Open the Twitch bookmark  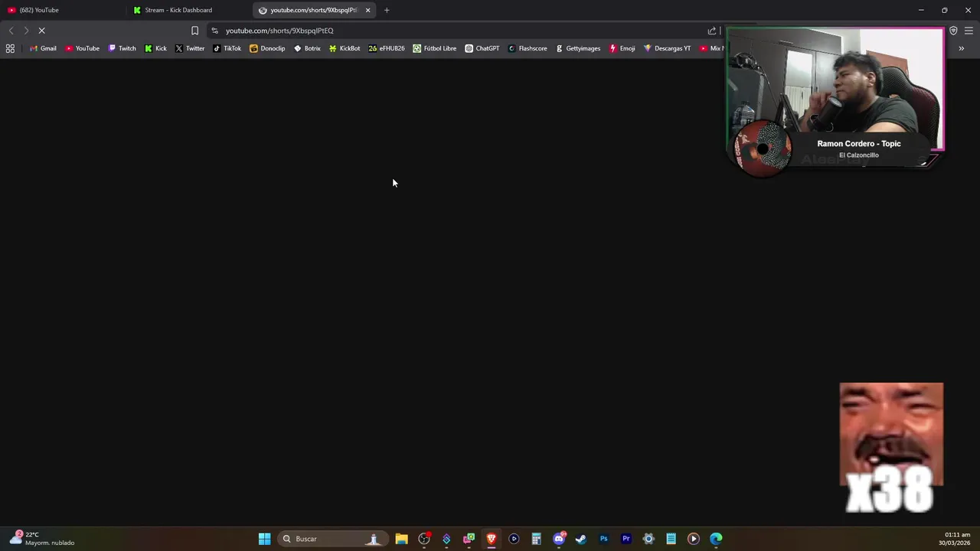122,48
